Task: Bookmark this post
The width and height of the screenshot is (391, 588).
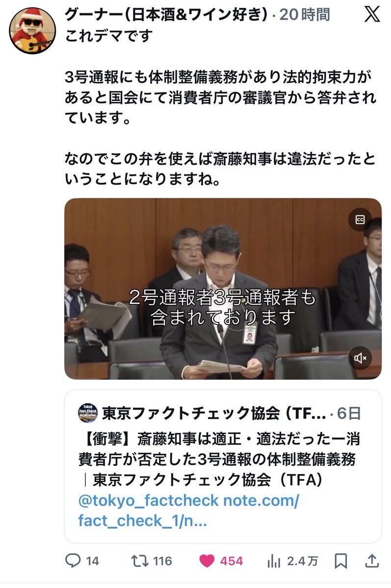Action: 342,561
